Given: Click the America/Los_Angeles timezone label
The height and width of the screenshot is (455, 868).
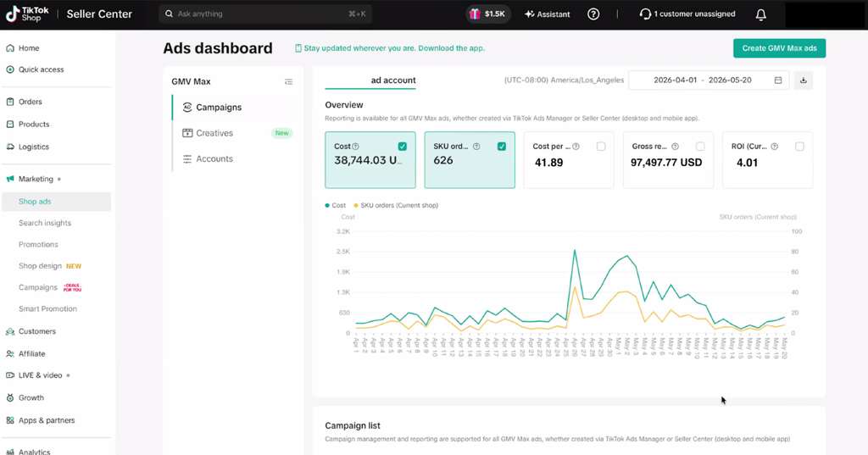Looking at the screenshot, I should coord(564,80).
